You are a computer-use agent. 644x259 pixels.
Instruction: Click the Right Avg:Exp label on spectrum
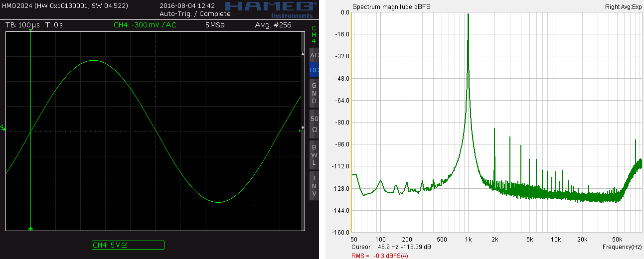pyautogui.click(x=623, y=7)
